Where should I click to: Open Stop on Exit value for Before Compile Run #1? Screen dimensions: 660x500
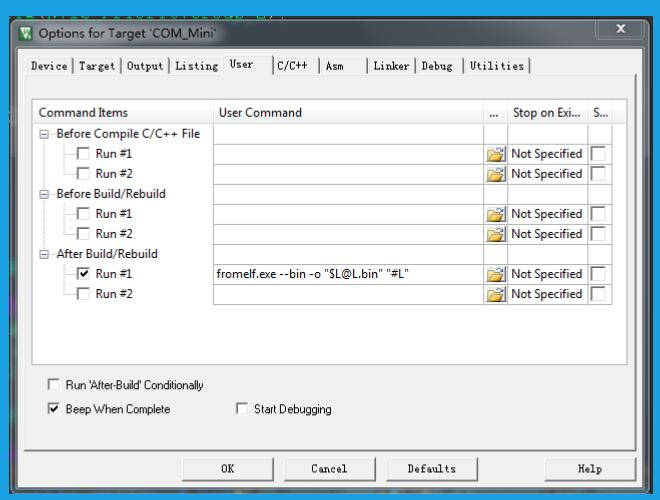click(x=547, y=154)
